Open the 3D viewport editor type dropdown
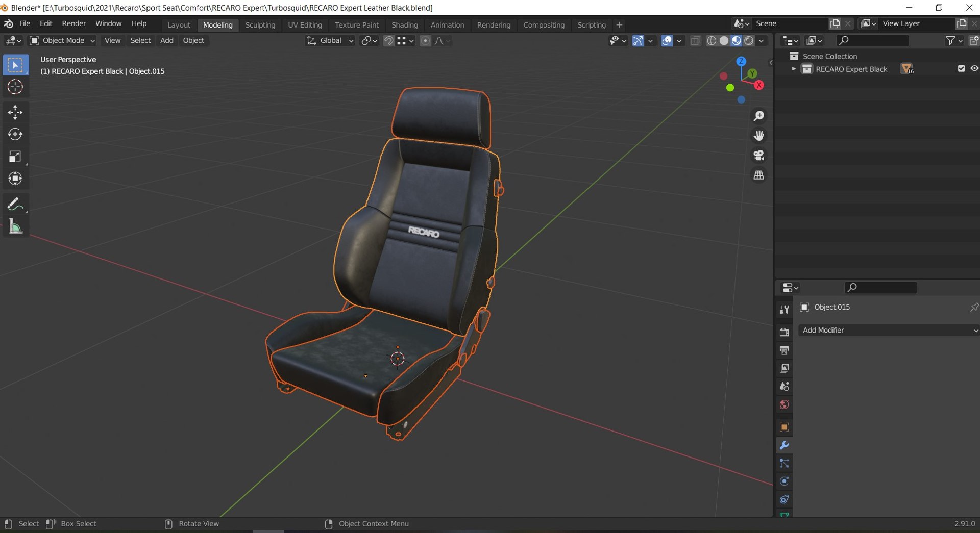The height and width of the screenshot is (533, 980). pos(13,41)
